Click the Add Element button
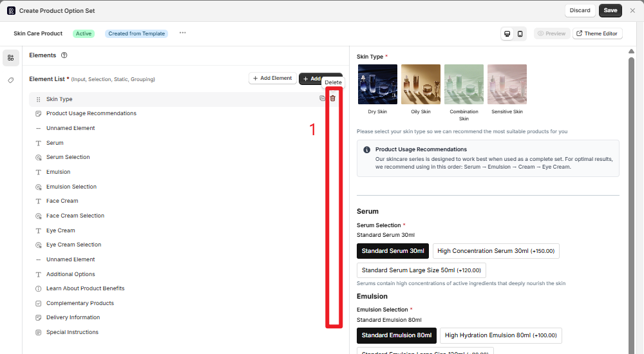 point(272,79)
